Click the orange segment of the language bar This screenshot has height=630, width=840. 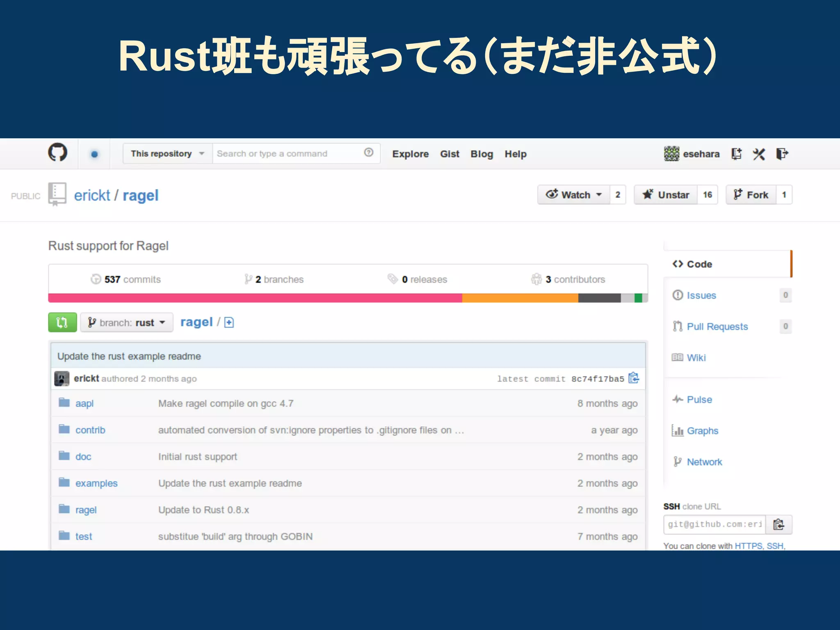click(x=520, y=298)
